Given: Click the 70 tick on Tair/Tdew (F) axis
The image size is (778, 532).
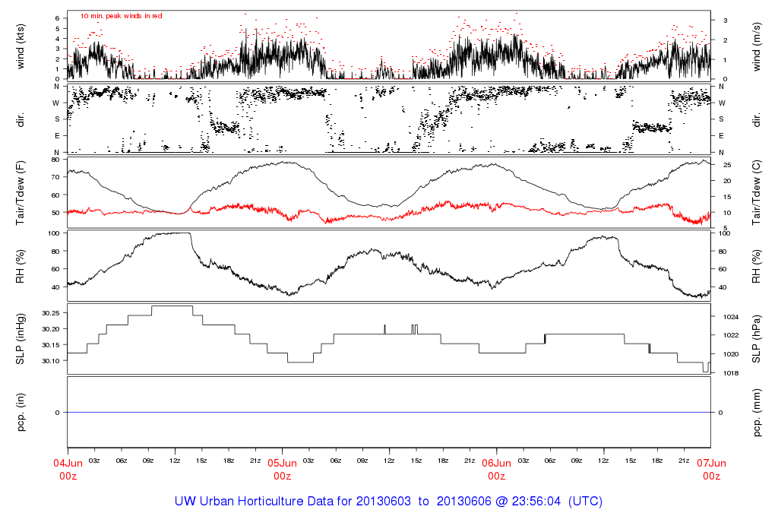Looking at the screenshot, I should (x=55, y=177).
